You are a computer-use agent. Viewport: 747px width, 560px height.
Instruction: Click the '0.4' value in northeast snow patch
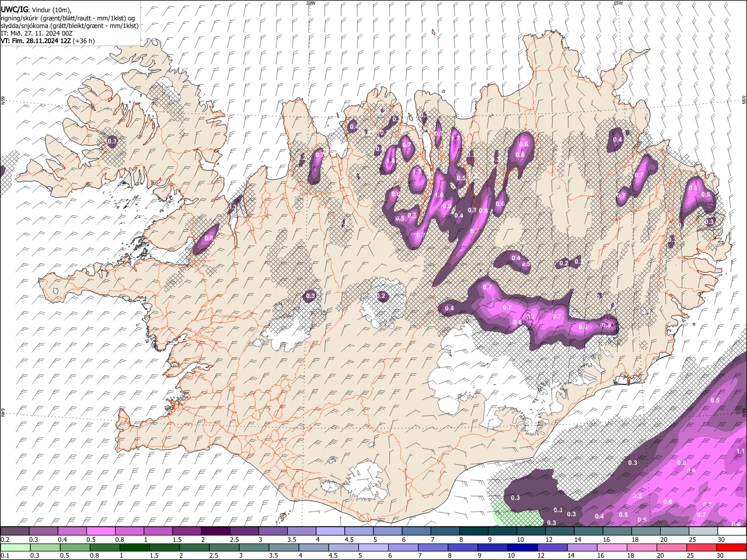tap(617, 139)
